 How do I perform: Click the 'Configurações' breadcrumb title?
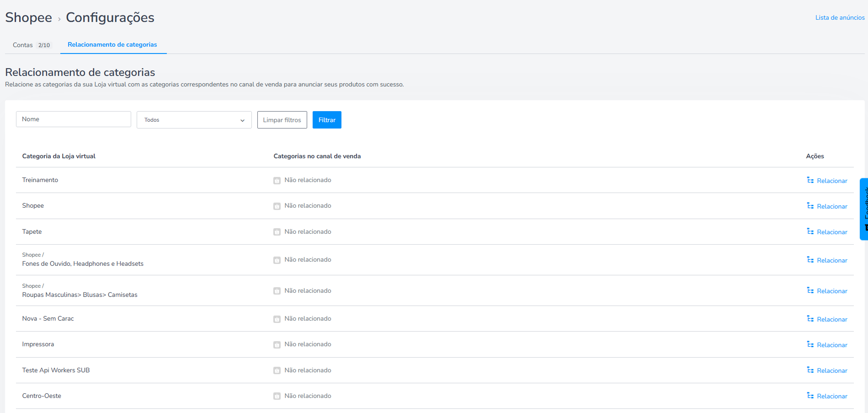click(x=110, y=18)
